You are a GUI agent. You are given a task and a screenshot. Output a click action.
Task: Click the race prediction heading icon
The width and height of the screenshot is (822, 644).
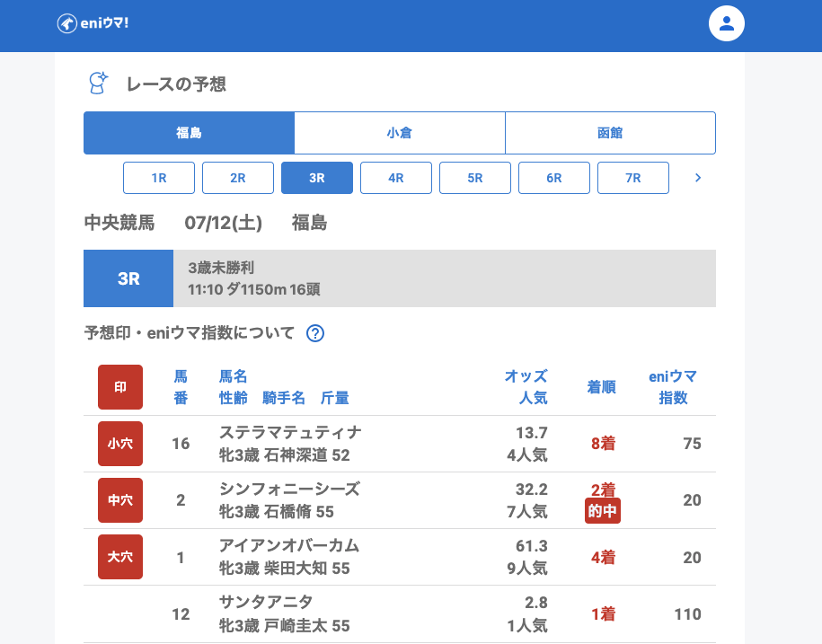click(97, 84)
